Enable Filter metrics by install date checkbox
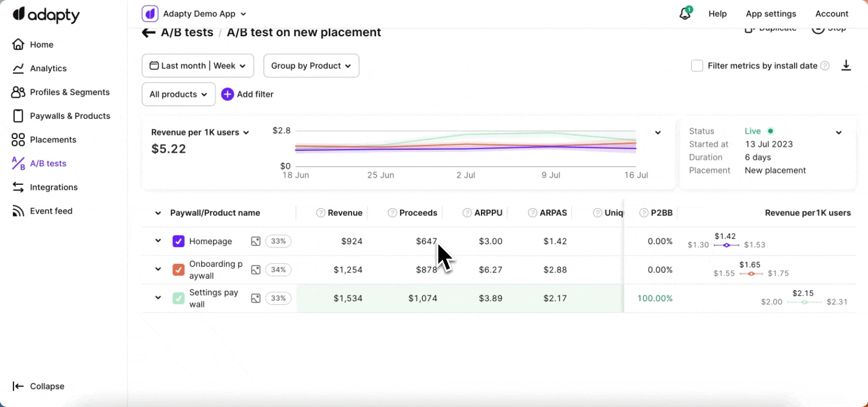868x407 pixels. pos(697,66)
